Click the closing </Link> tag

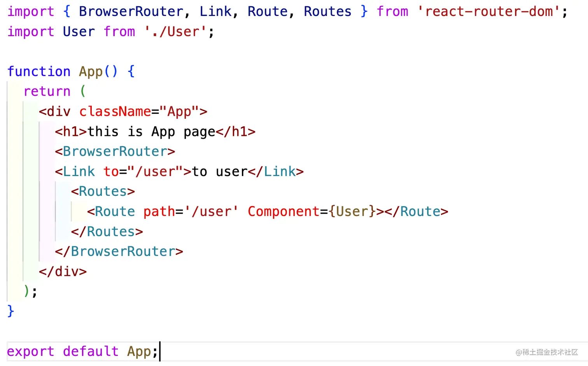tap(276, 171)
